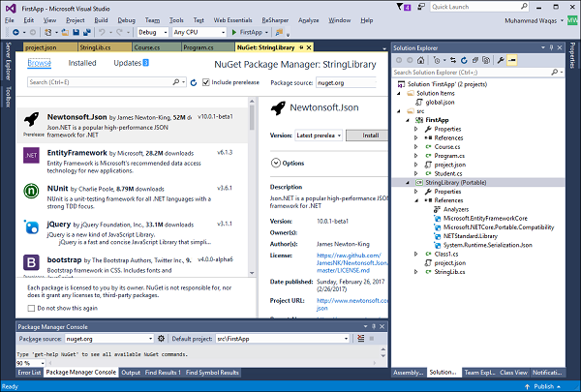Switch to the Installed packages tab
The height and width of the screenshot is (392, 581).
[82, 63]
